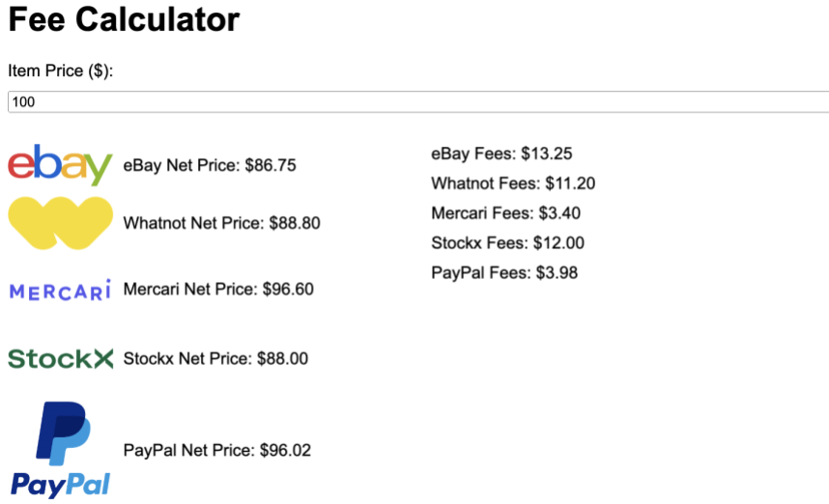Click the Whatnot Fees line

[x=513, y=182]
